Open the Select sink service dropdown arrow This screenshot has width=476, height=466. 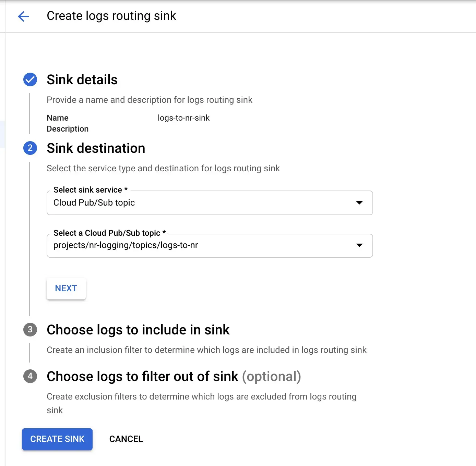359,203
